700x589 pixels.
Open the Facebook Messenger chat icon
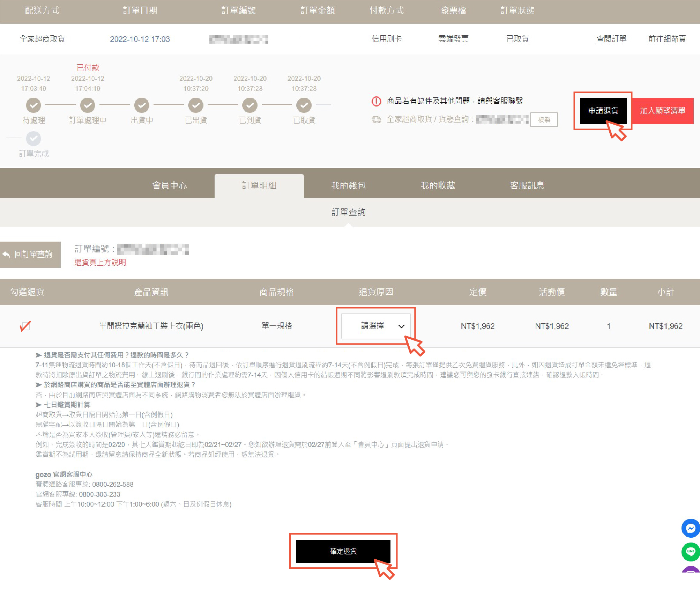point(690,528)
